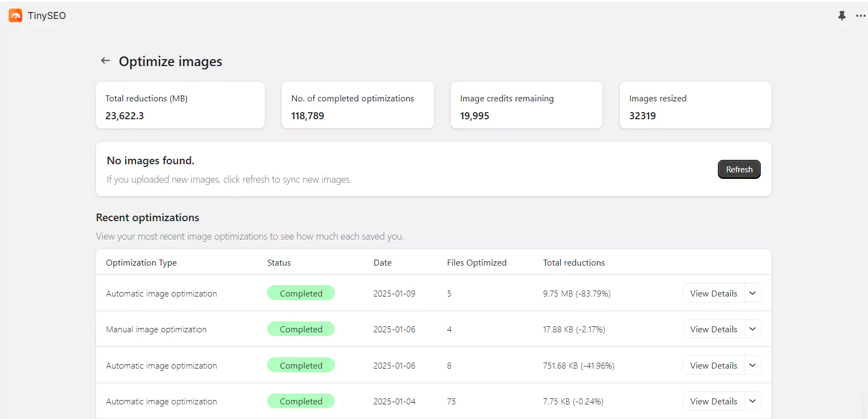Select the Images resized stat card
The width and height of the screenshot is (868, 419).
click(695, 106)
